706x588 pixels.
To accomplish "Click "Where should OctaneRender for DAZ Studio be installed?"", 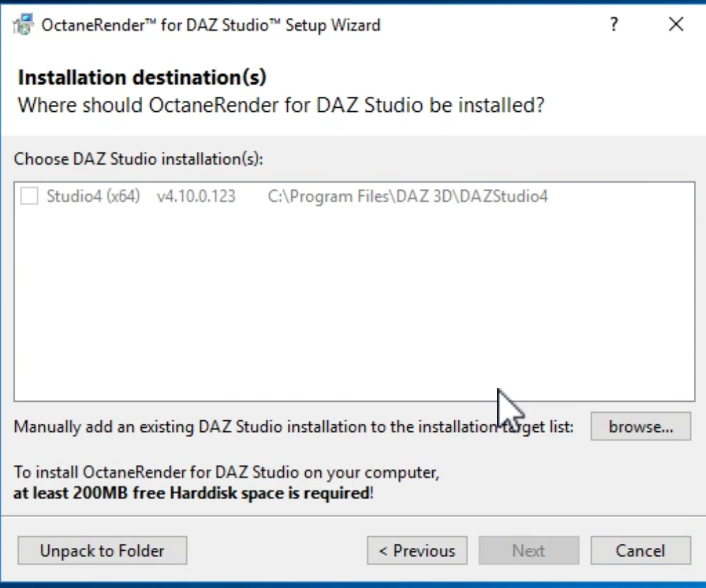I will [x=281, y=105].
